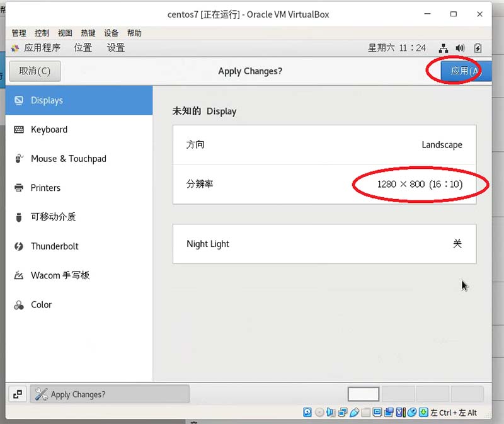Click the green keyboard capture arrow icon
504x424 pixels.
click(x=423, y=413)
